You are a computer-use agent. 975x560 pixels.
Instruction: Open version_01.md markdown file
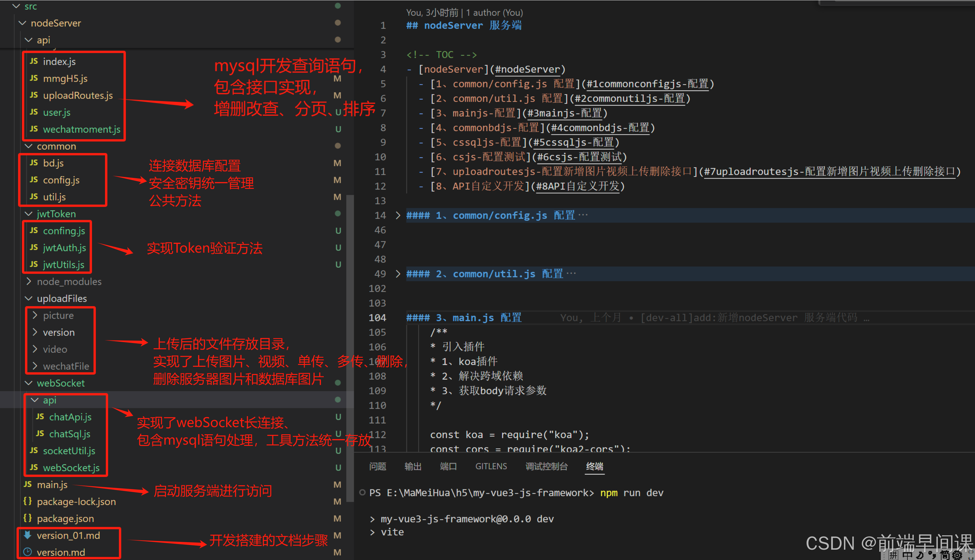point(68,535)
